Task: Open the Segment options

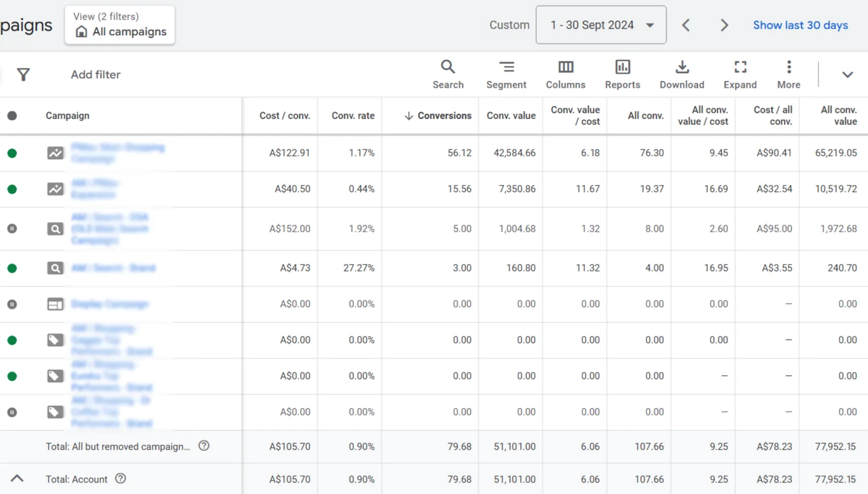Action: [506, 74]
